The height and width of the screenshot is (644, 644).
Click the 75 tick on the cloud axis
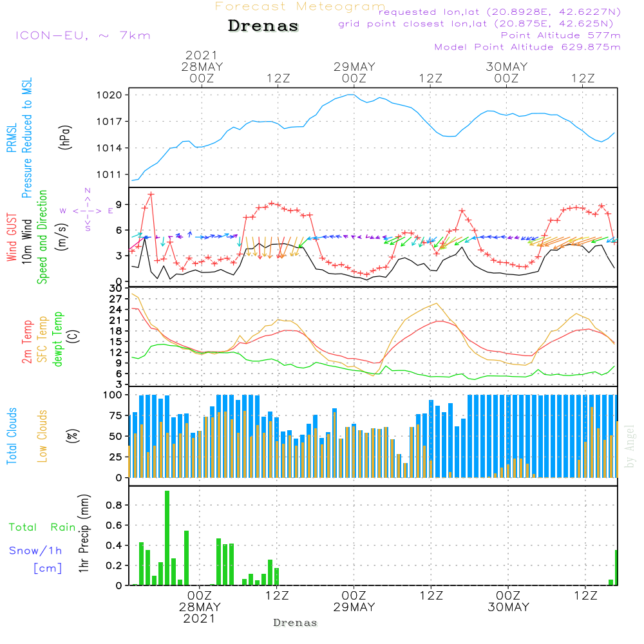pyautogui.click(x=115, y=415)
